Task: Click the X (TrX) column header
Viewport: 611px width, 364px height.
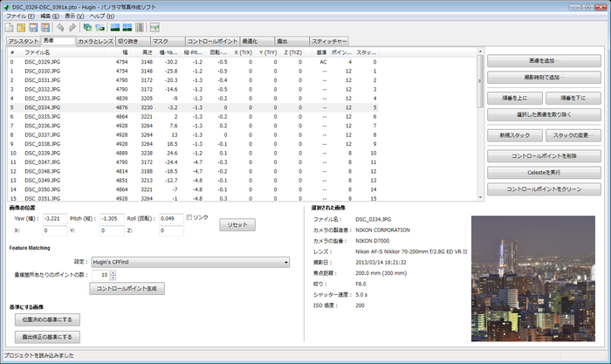Action: (243, 52)
